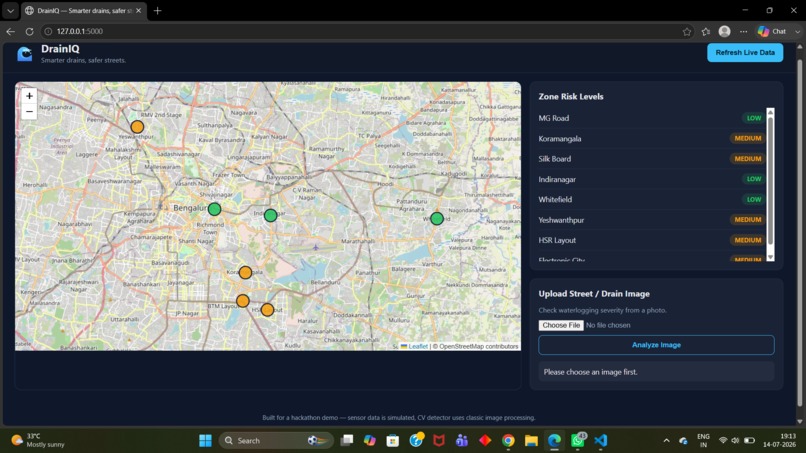This screenshot has height=453, width=806.
Task: Go back in the browser
Action: click(x=10, y=31)
